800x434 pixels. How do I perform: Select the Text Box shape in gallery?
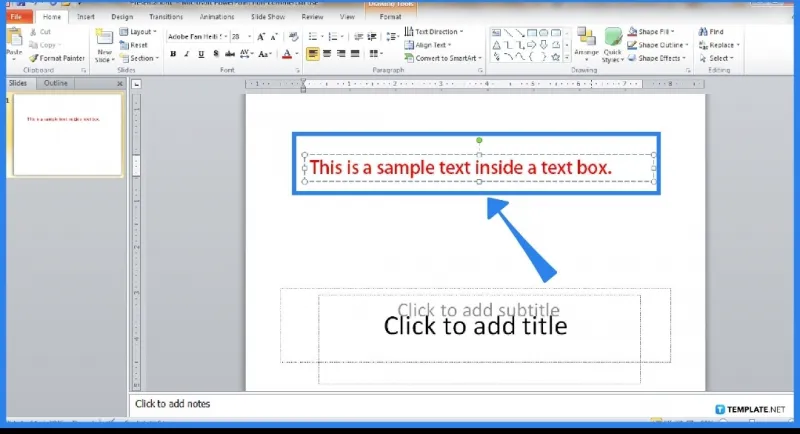pyautogui.click(x=496, y=33)
